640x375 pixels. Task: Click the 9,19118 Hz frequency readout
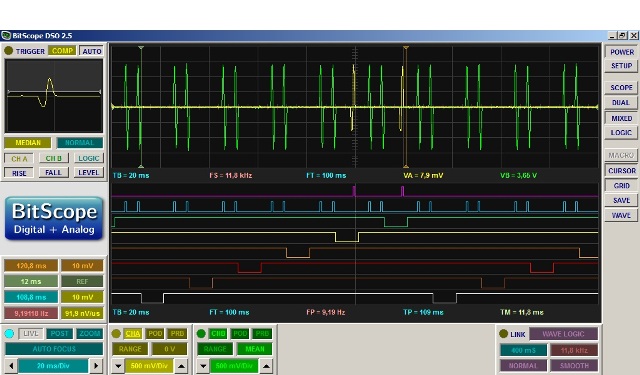click(31, 313)
